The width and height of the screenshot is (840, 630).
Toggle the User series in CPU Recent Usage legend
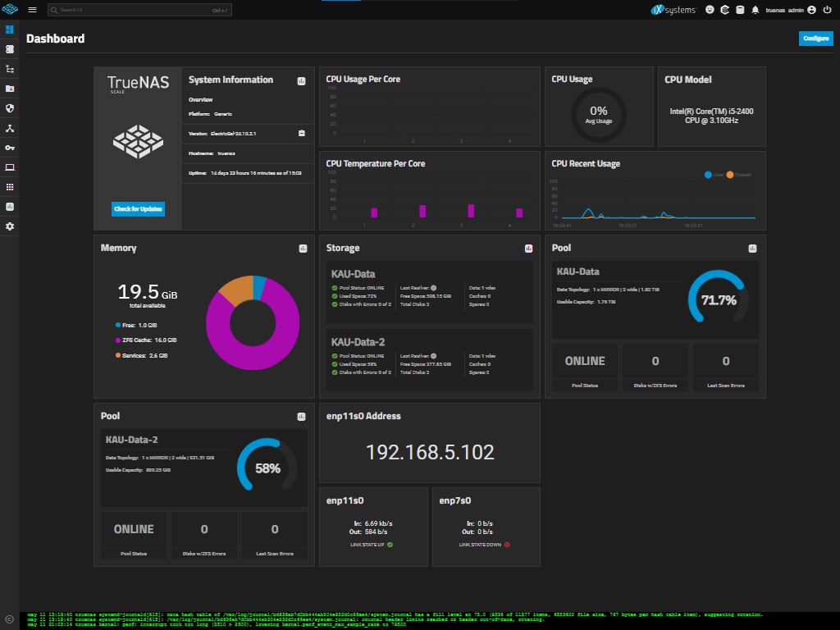click(x=714, y=175)
